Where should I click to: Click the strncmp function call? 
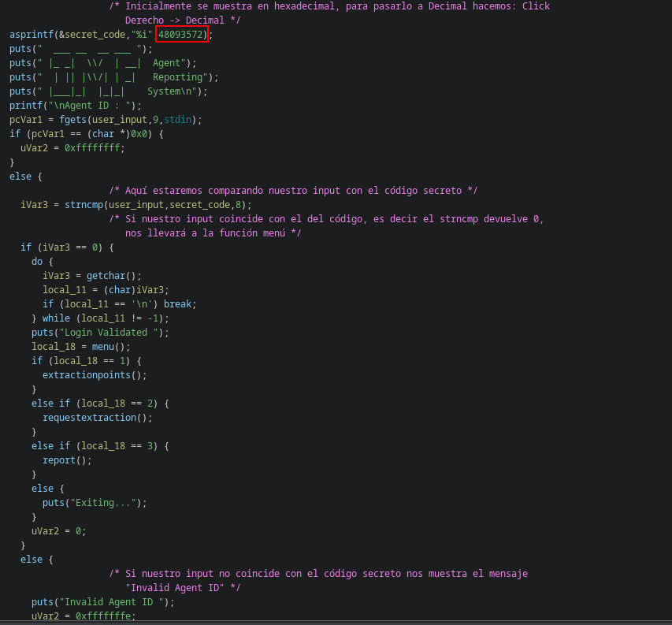click(84, 205)
